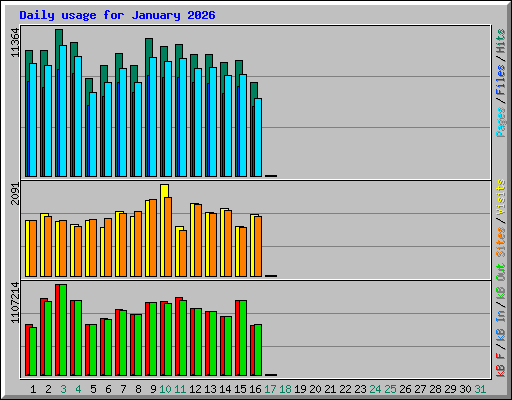512x400 pixels.
Task: Click the Pages legend label
Action: (x=501, y=122)
